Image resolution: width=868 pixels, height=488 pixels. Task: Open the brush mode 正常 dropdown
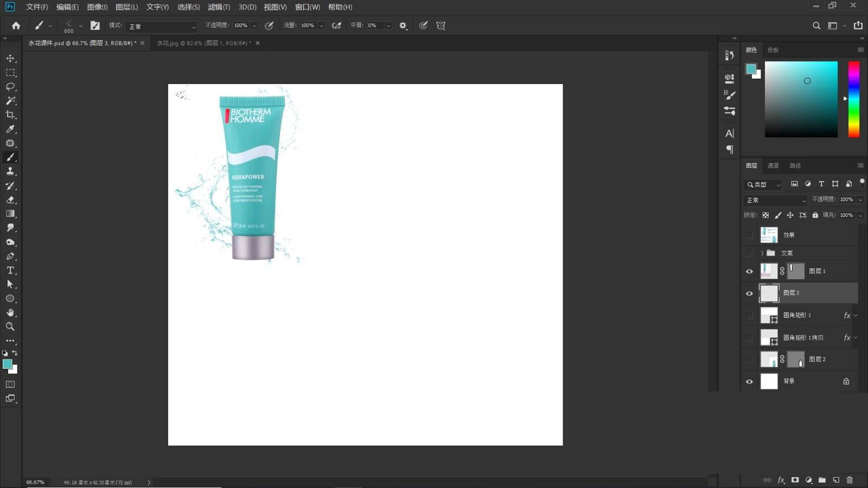[x=162, y=27]
